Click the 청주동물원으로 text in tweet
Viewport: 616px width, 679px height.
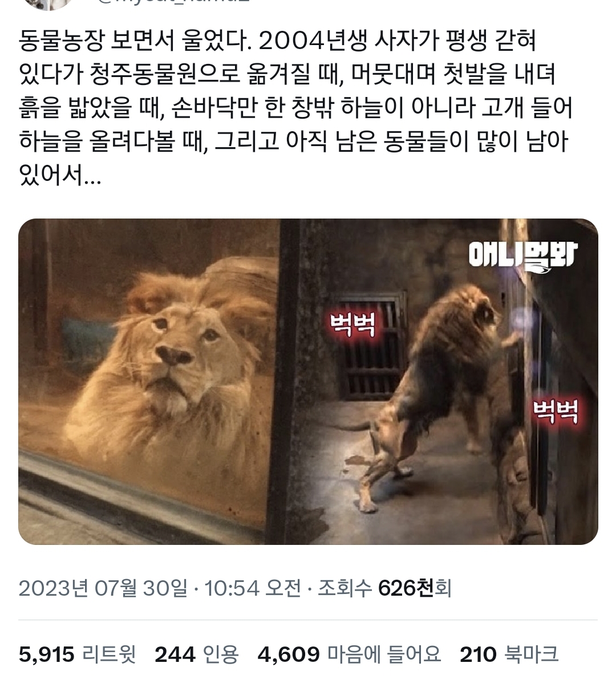click(164, 75)
